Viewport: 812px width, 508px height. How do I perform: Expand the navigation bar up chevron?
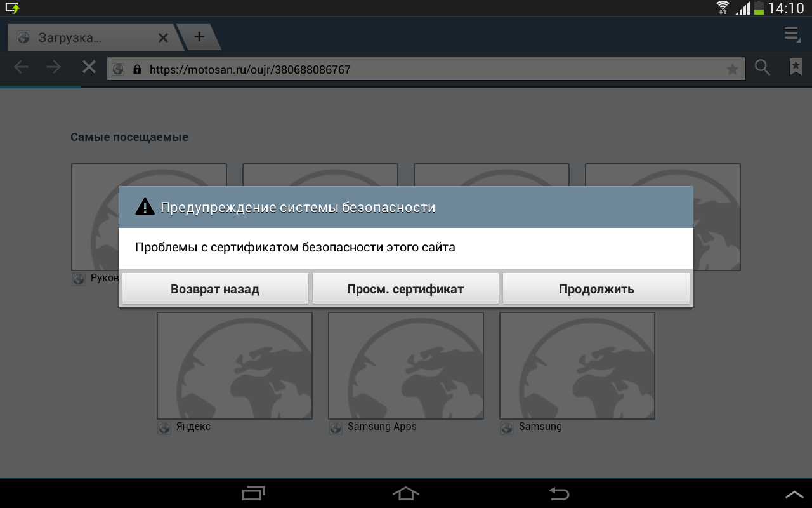(x=794, y=494)
